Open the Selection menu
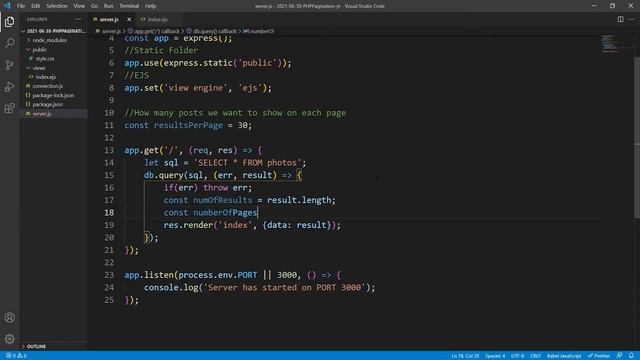 pyautogui.click(x=57, y=6)
